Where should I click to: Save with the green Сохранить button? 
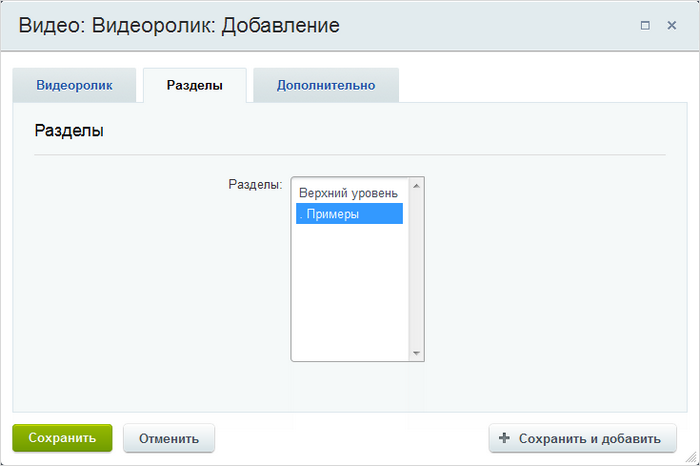point(62,438)
